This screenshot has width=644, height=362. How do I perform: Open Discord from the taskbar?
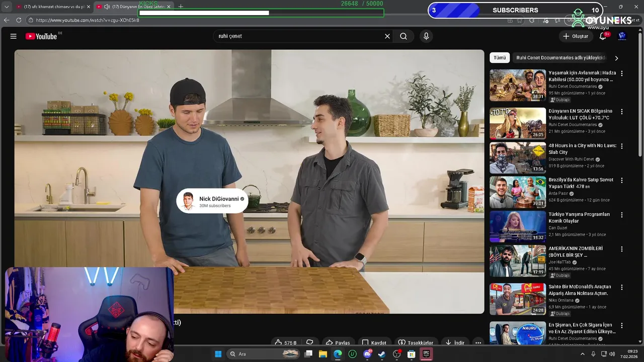(x=367, y=354)
